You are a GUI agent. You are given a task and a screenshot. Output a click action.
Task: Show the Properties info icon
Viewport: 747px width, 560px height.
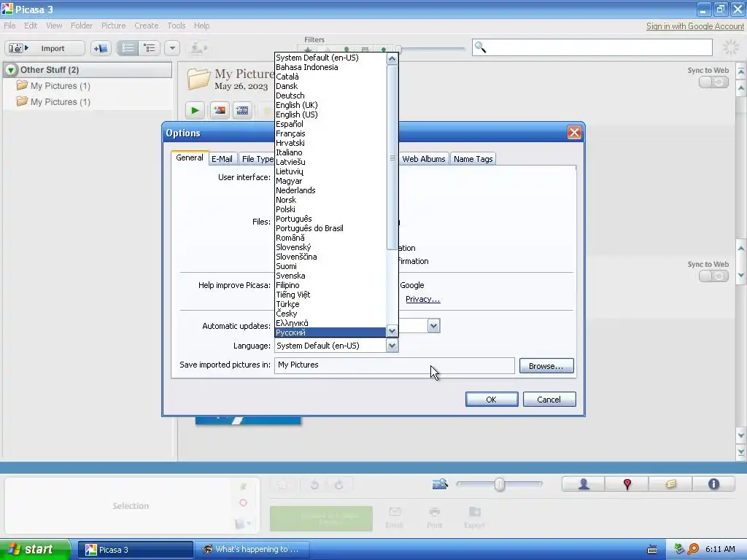click(x=713, y=484)
